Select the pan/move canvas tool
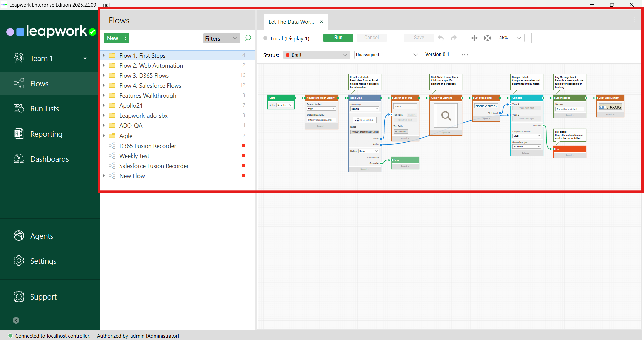This screenshot has height=340, width=644. (474, 38)
